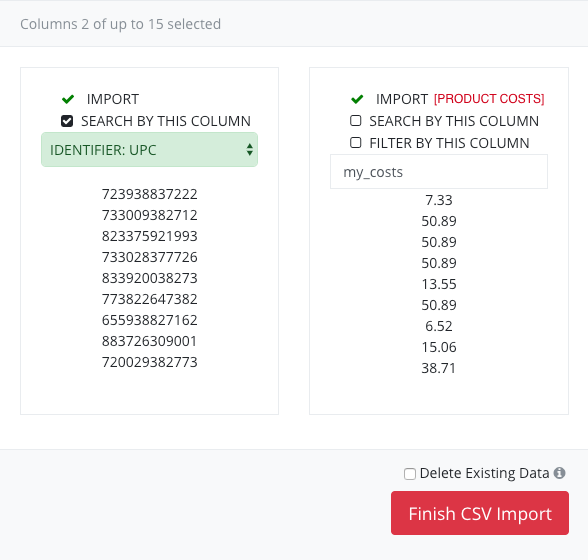
Task: Enable Filter By This Column checkbox
Action: [356, 143]
